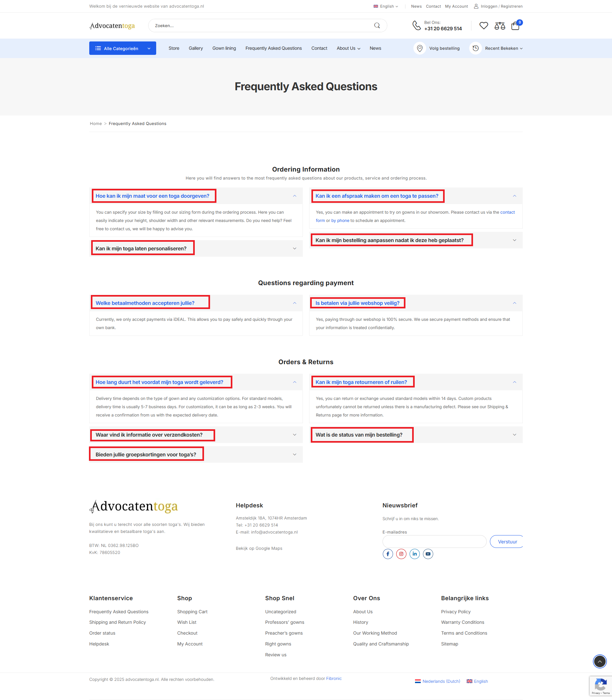The width and height of the screenshot is (612, 700).
Task: Open the English language dropdown in the top bar
Action: tap(386, 6)
